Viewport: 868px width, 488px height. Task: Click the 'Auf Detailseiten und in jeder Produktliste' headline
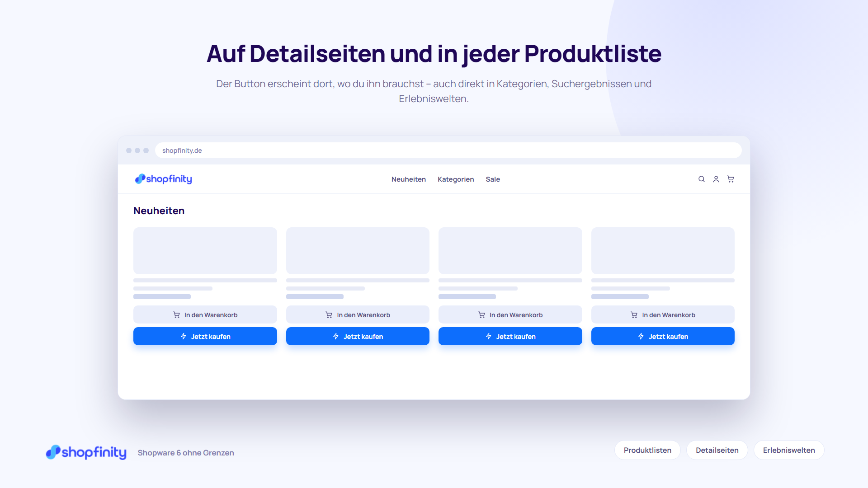[x=434, y=54]
